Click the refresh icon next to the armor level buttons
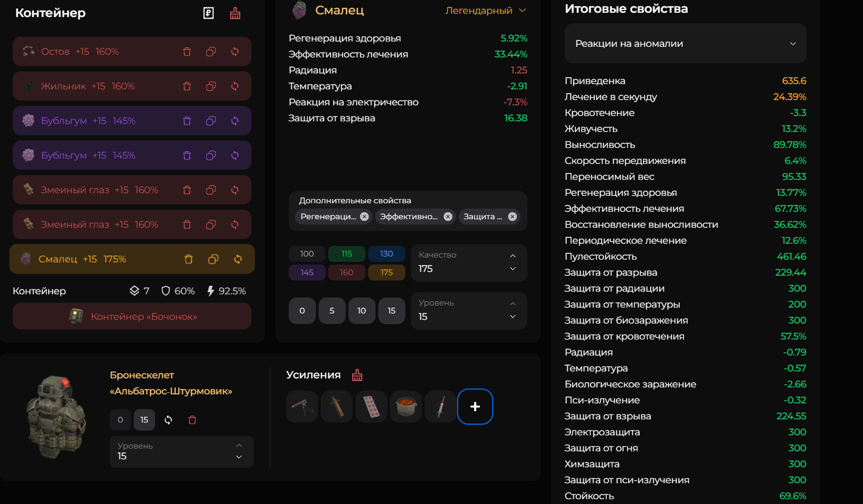Viewport: 863px width, 504px height. click(x=168, y=420)
